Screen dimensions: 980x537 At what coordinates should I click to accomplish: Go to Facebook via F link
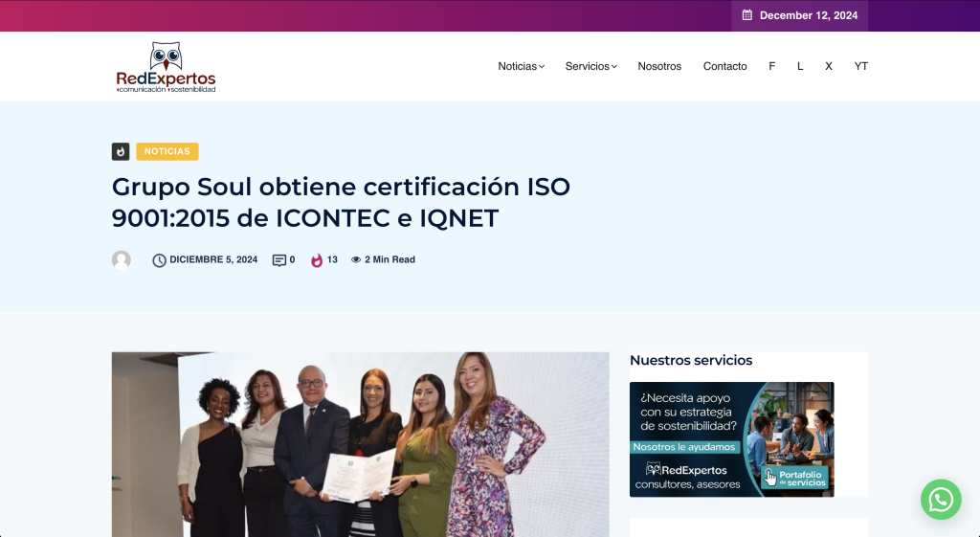(x=772, y=66)
